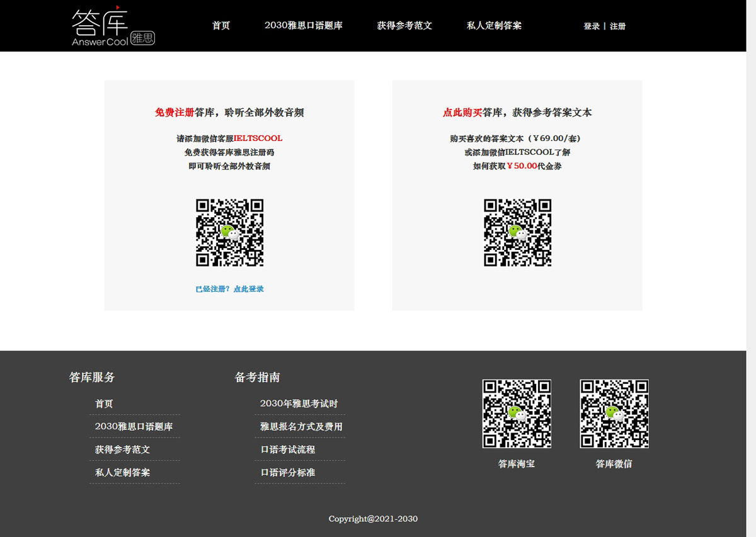
Task: Open footer link 2030年雅思考试时
Action: pos(299,404)
